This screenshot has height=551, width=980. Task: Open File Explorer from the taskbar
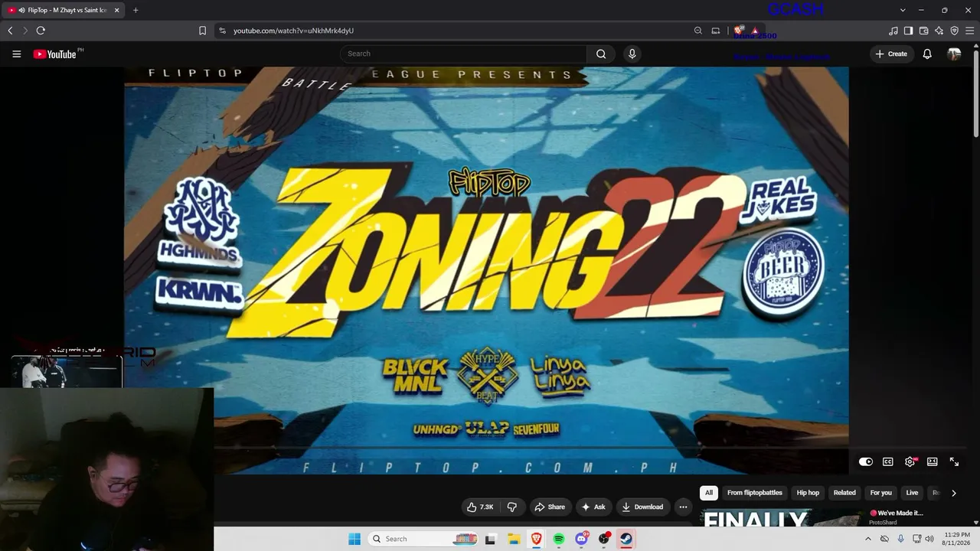click(514, 539)
